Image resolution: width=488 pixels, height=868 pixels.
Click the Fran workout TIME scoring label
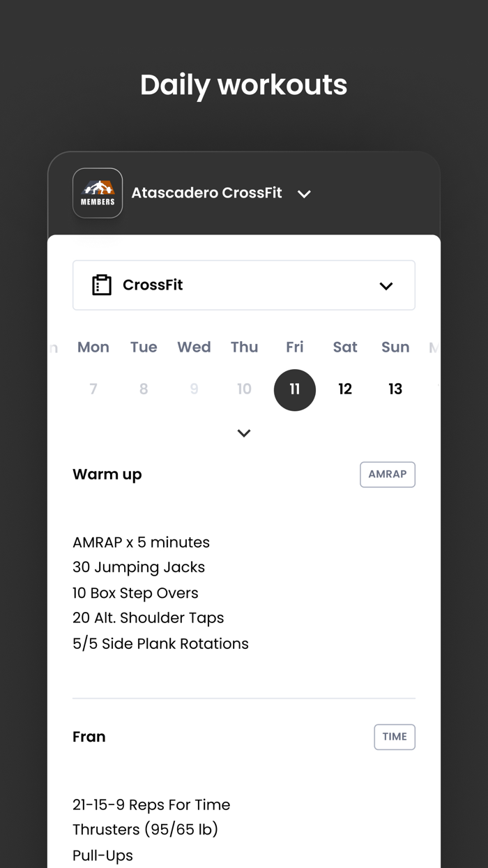pyautogui.click(x=395, y=736)
